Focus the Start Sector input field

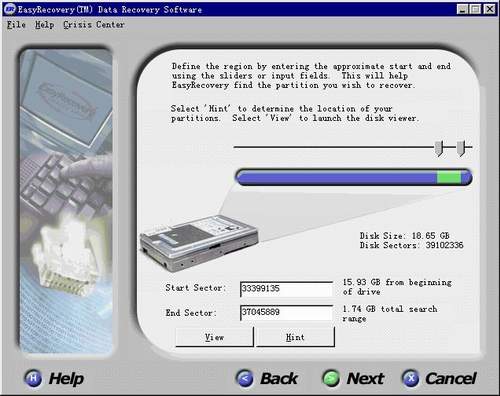tap(286, 289)
